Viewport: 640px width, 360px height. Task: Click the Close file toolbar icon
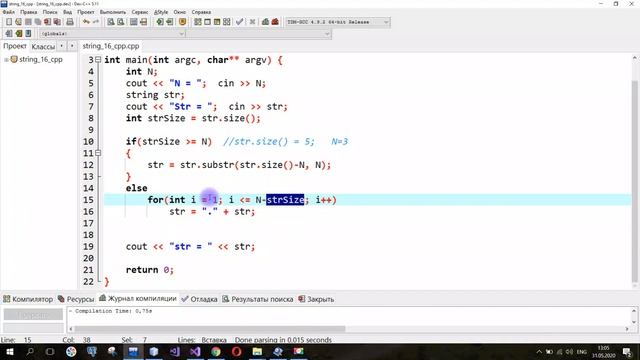coord(48,22)
